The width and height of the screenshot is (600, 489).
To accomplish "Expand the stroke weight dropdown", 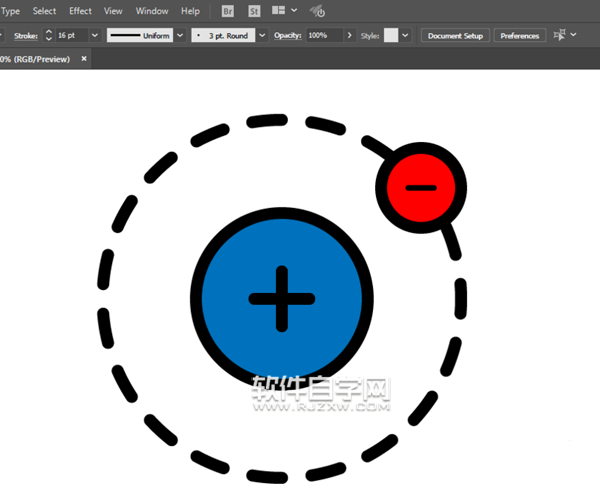I will pos(94,35).
